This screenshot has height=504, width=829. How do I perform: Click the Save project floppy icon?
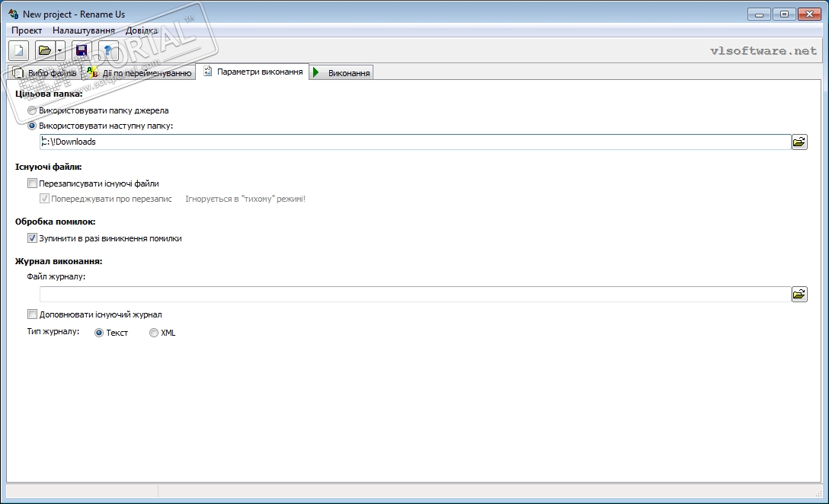(x=82, y=51)
